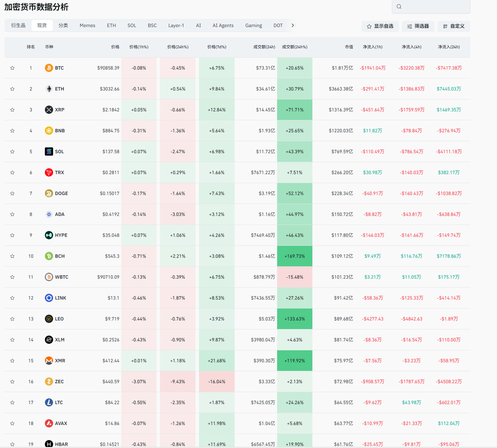The width and height of the screenshot is (497, 448).
Task: Click the Dogecoin DOGE icon
Action: (x=49, y=193)
